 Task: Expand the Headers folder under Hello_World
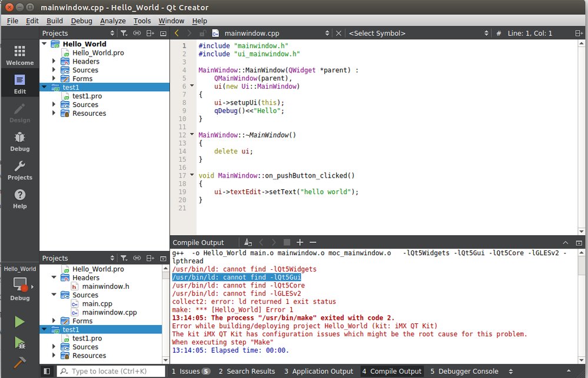tap(54, 61)
